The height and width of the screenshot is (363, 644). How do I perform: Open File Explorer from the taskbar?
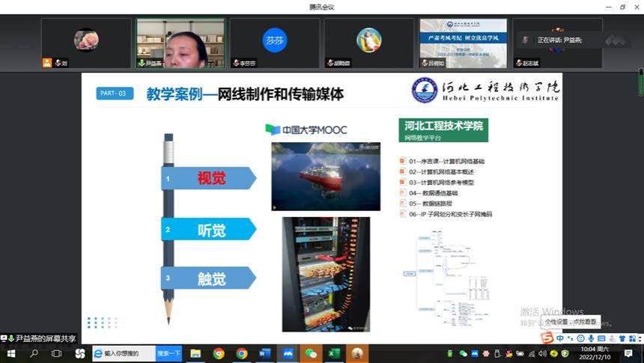(195, 353)
